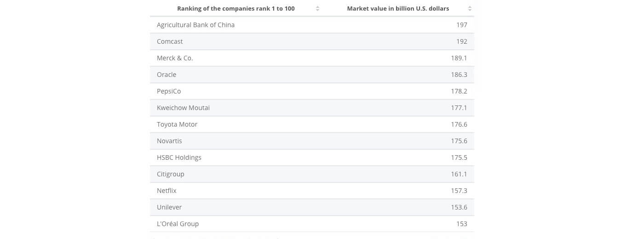Click the 189.1 market value cell
Viewport: 644px width, 239px height.
click(x=459, y=58)
